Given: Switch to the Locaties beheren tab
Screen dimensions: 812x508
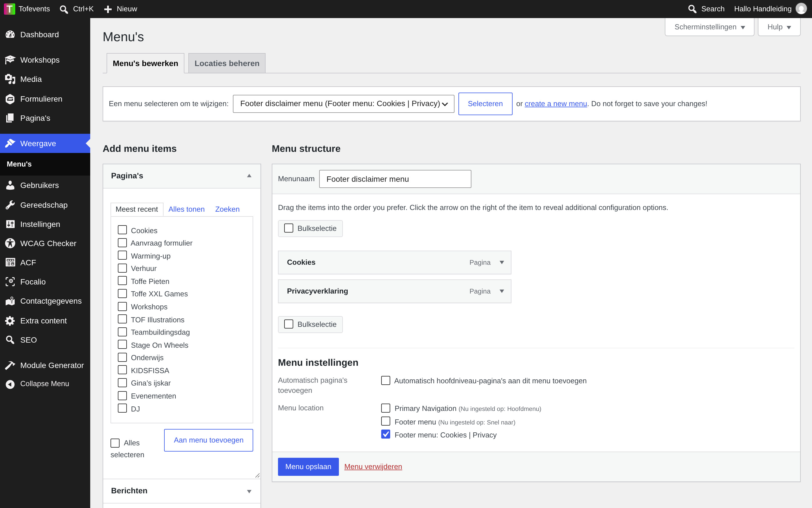Looking at the screenshot, I should 227,63.
